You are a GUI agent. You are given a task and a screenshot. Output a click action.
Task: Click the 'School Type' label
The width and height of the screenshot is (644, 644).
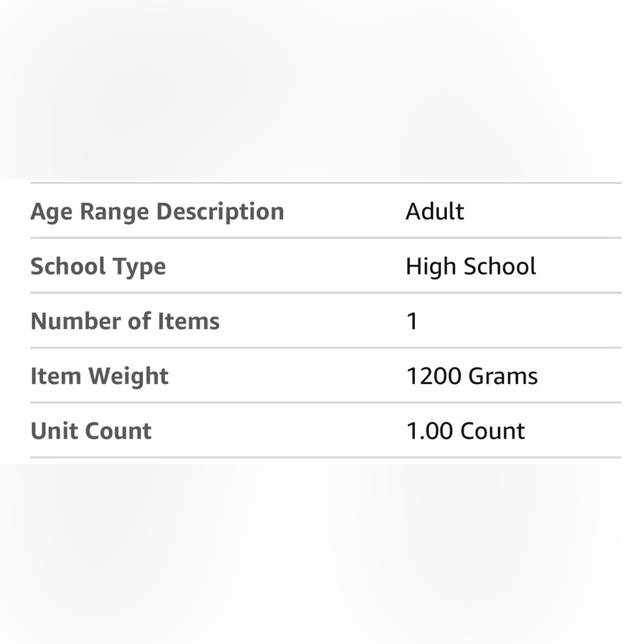click(98, 267)
